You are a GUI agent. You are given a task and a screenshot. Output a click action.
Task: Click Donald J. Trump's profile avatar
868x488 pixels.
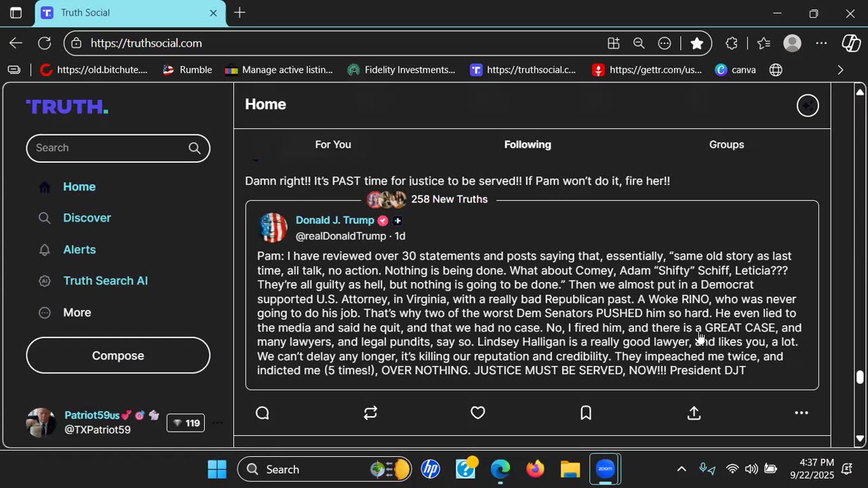pos(273,228)
